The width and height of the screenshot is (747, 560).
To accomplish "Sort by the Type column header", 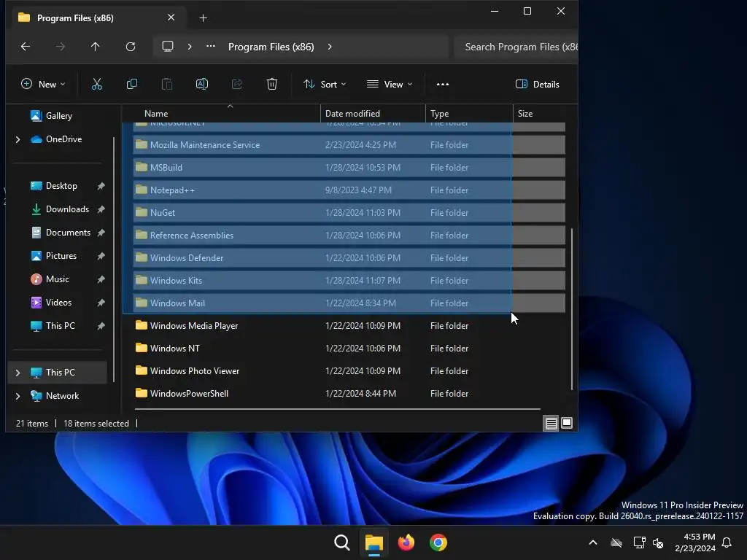I will pos(469,113).
